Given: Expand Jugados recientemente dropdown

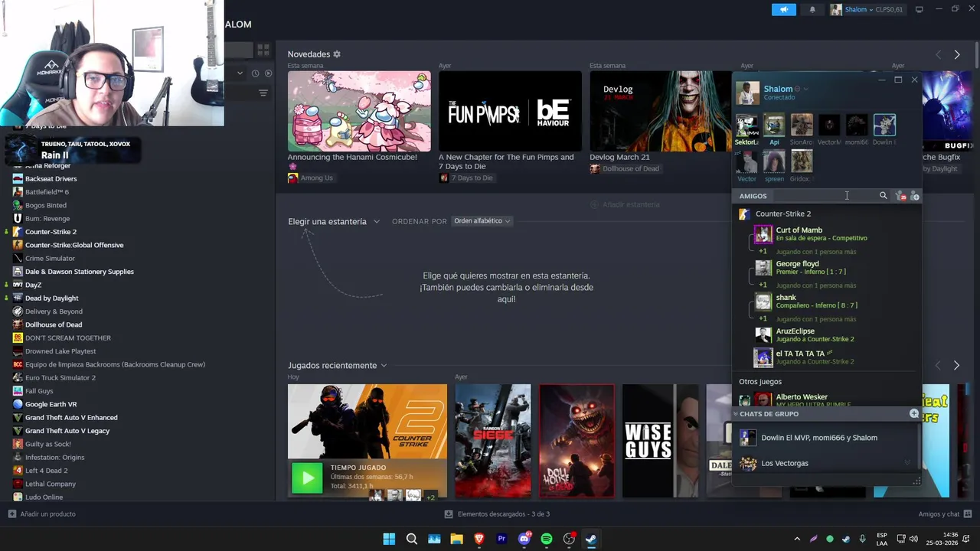Looking at the screenshot, I should (x=338, y=365).
